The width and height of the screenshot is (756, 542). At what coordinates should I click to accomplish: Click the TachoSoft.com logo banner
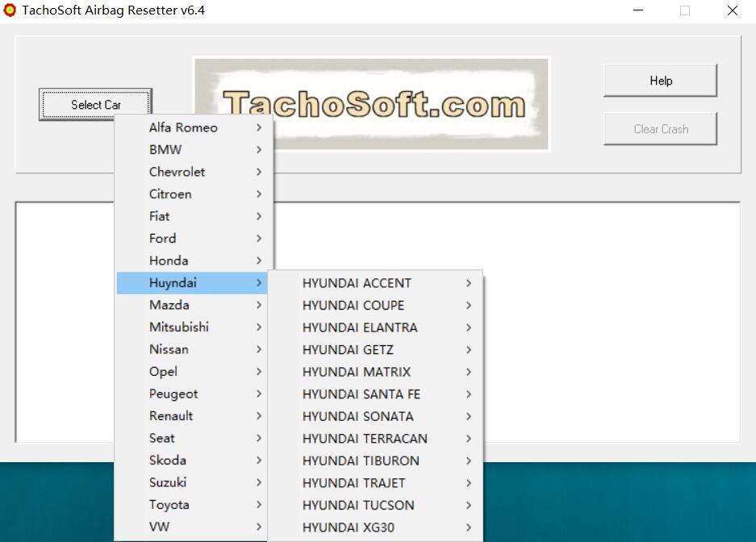point(372,104)
